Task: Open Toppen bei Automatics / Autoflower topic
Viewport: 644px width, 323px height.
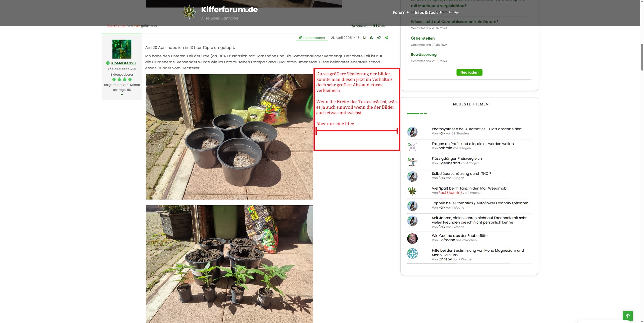Action: pos(480,203)
